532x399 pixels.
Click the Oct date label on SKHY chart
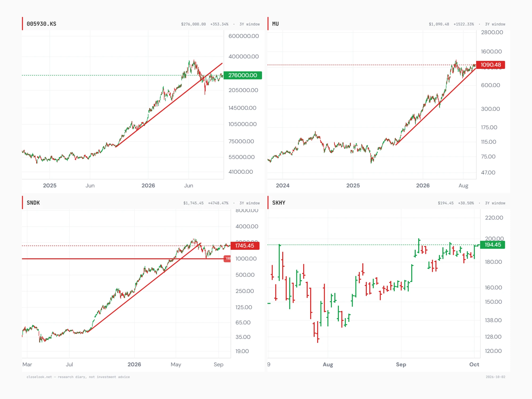(x=474, y=364)
